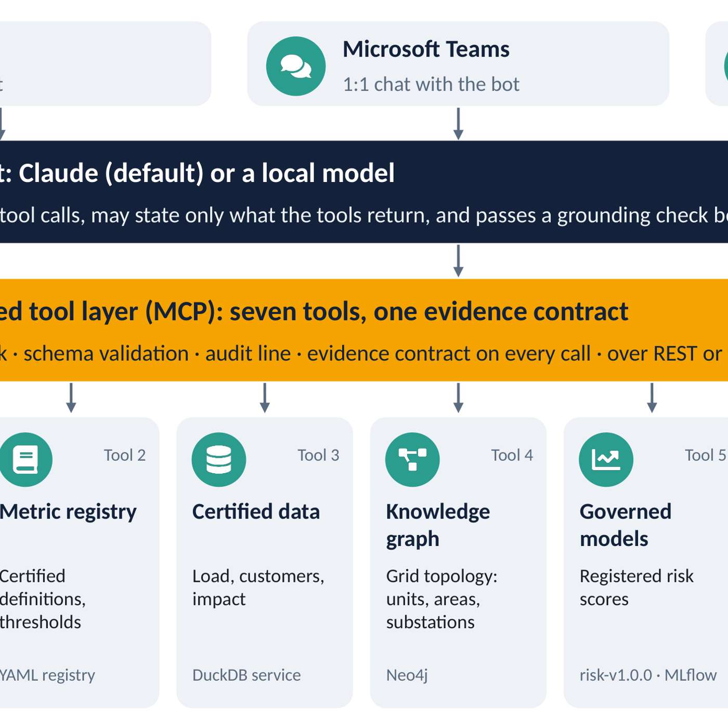Click "Load, customers, impact" description
This screenshot has height=728, width=728.
click(258, 588)
